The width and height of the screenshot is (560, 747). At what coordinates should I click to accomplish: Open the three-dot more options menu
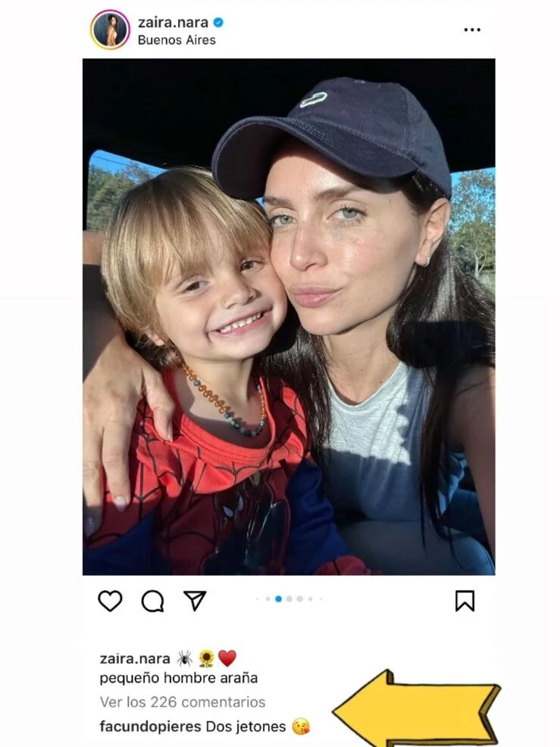tap(472, 30)
